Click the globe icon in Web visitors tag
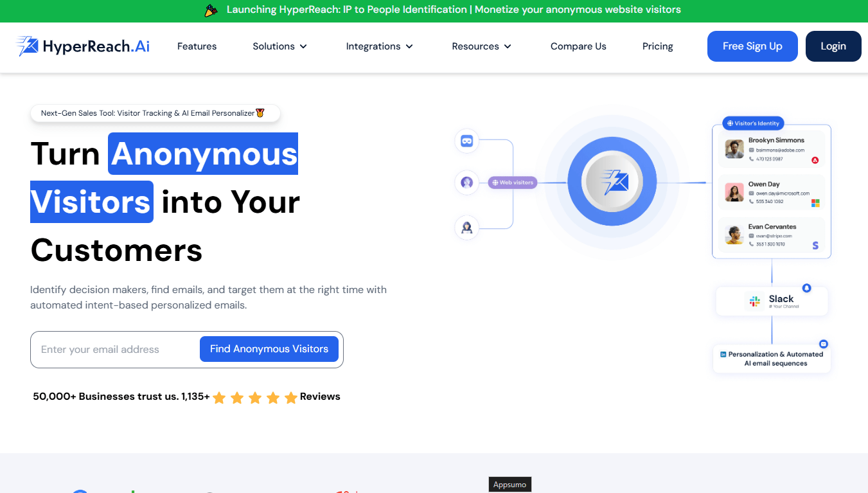Image resolution: width=868 pixels, height=493 pixels. [495, 183]
